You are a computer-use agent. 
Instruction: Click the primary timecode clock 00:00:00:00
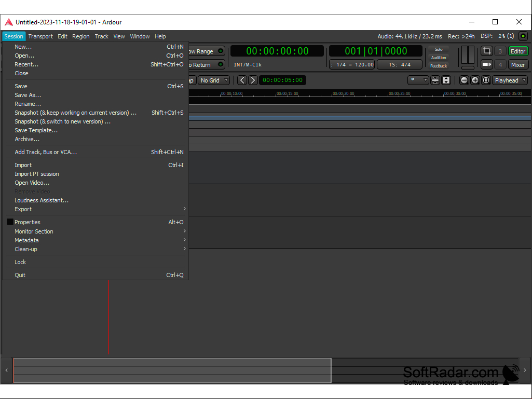(x=277, y=51)
